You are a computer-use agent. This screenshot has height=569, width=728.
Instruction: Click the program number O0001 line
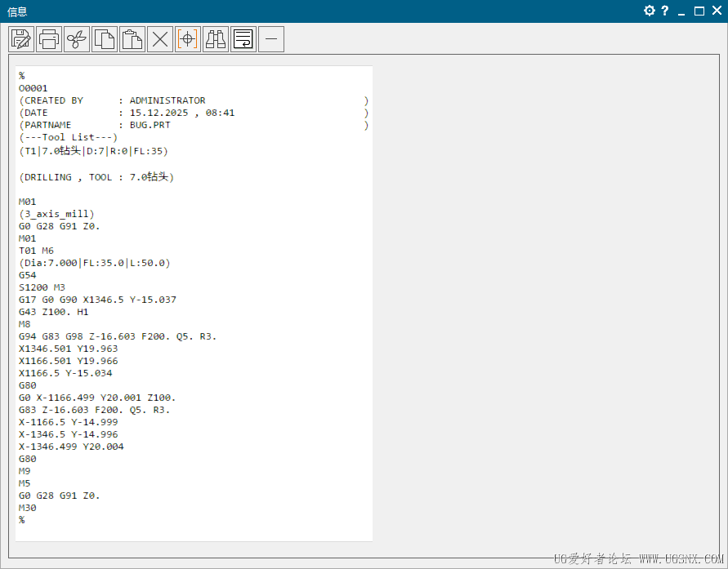click(x=33, y=88)
